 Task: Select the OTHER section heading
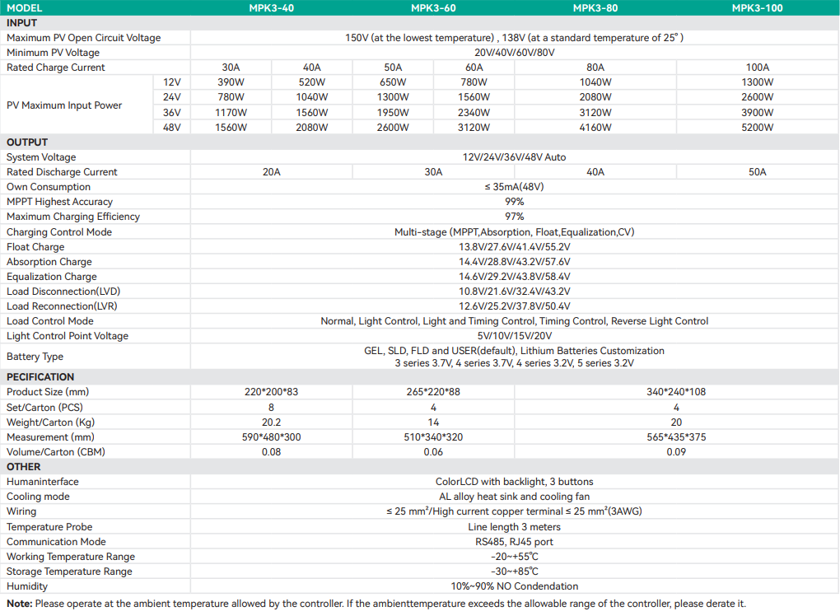click(24, 467)
